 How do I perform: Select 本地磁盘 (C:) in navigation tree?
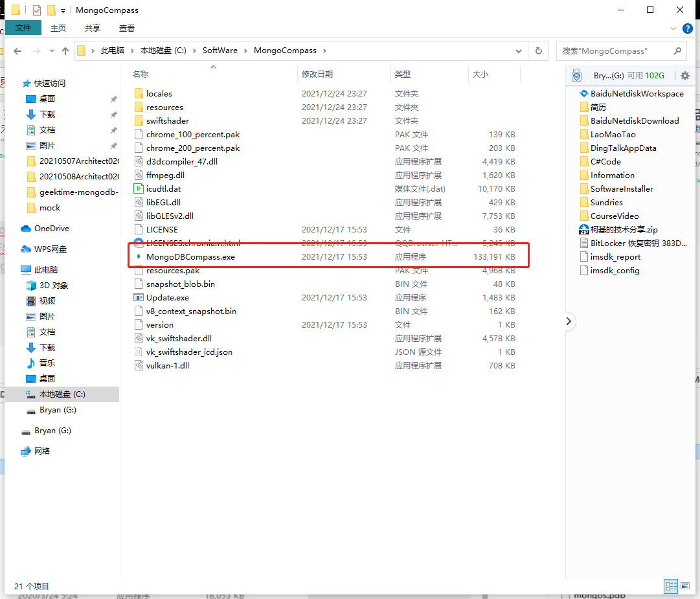(62, 394)
